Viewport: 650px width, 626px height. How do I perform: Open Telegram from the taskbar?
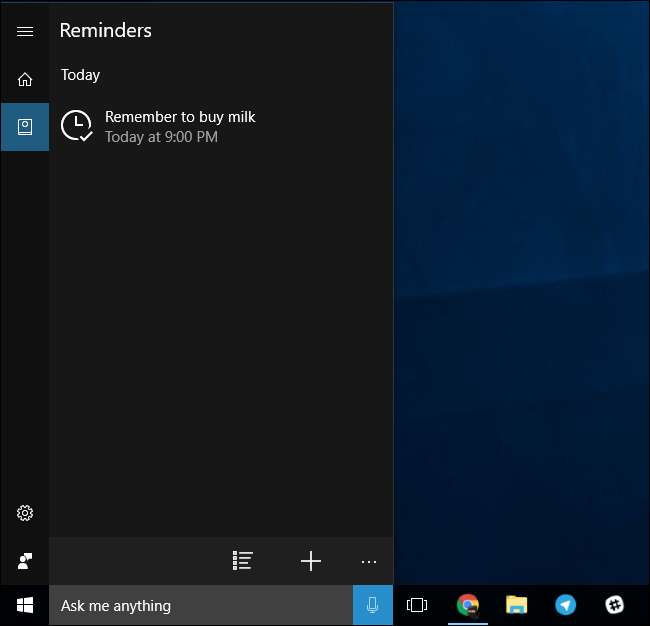click(x=566, y=605)
